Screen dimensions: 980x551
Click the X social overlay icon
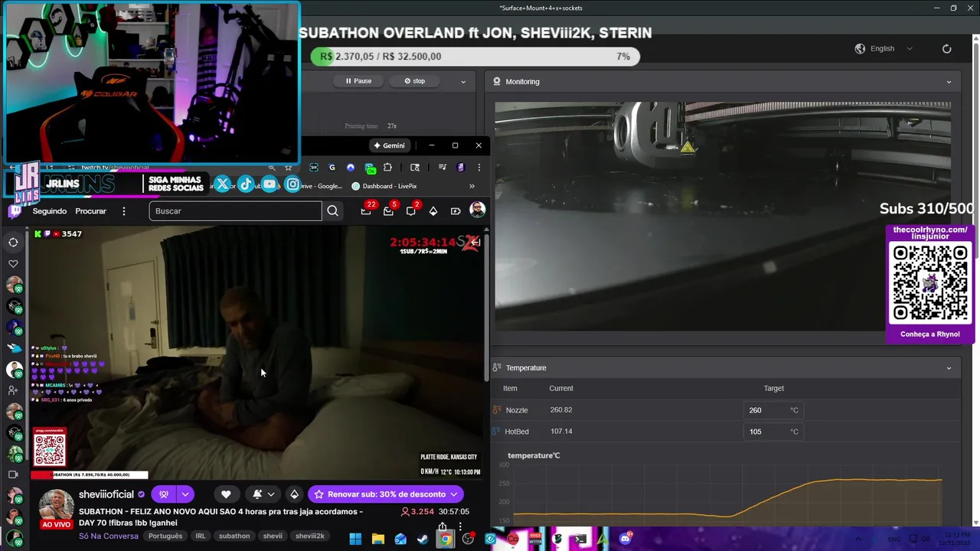click(x=222, y=184)
